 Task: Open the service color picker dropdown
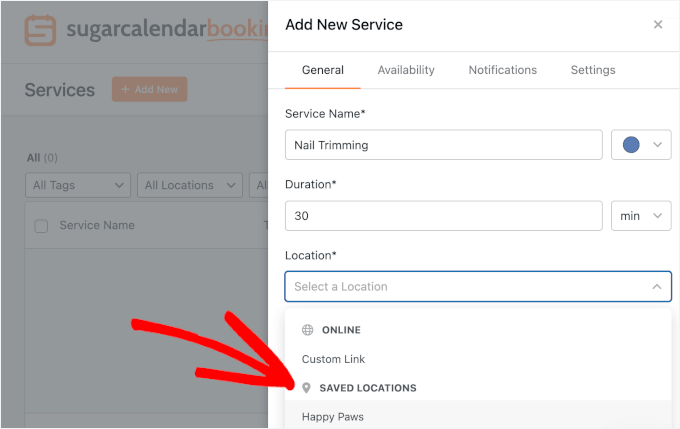click(x=641, y=145)
